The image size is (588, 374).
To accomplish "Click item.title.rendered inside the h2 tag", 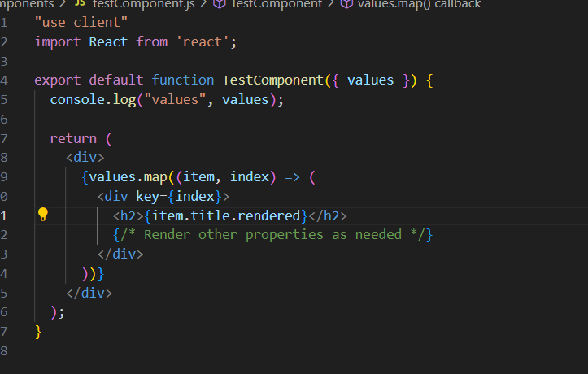I will [x=226, y=215].
